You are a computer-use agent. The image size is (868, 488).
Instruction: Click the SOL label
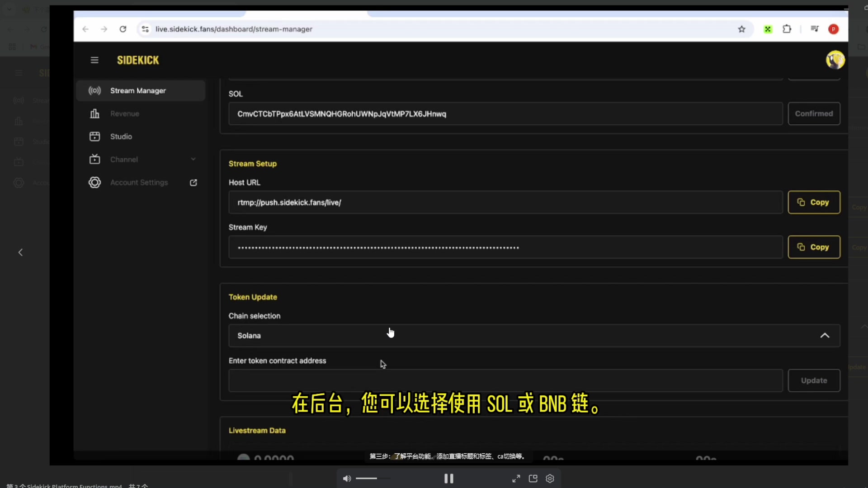pyautogui.click(x=236, y=94)
